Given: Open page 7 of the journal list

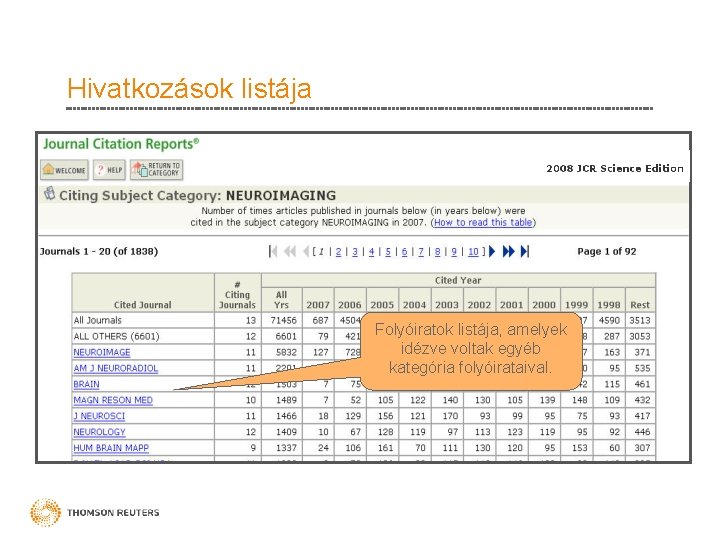Looking at the screenshot, I should (x=421, y=252).
